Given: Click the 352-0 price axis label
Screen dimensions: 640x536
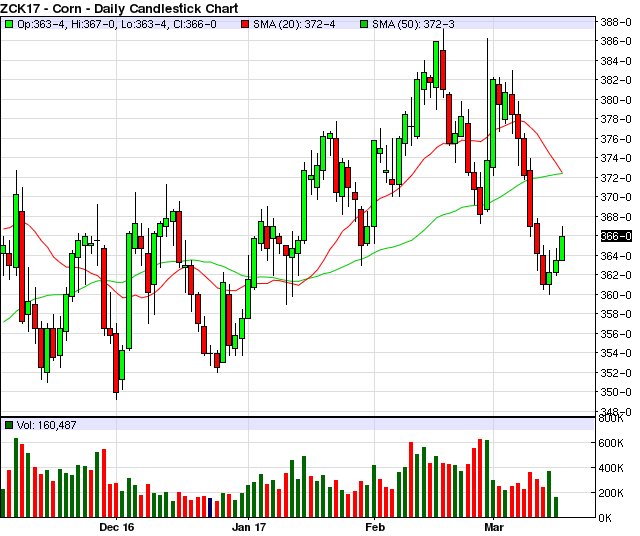Looking at the screenshot, I should [616, 373].
